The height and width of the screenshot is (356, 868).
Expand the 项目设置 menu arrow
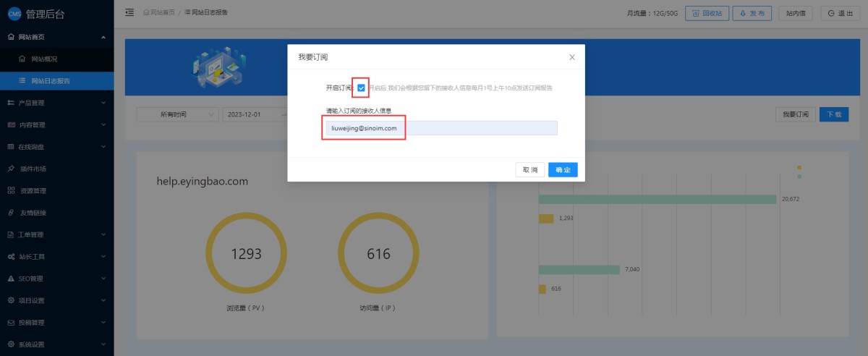103,300
